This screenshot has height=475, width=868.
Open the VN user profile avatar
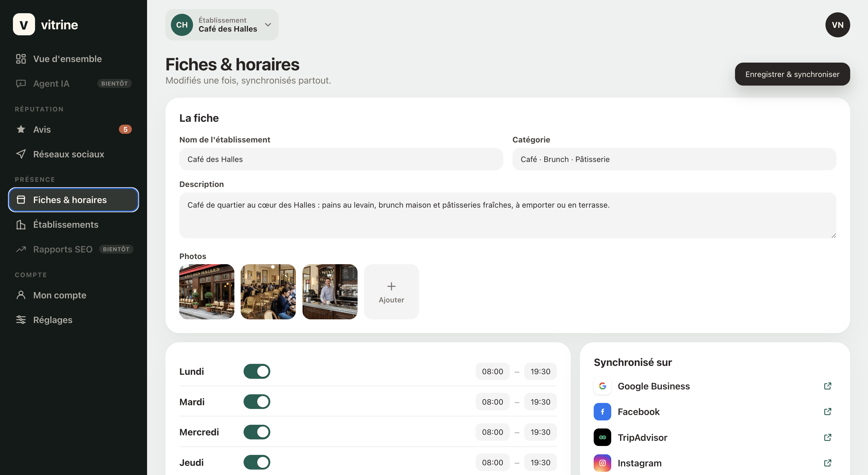837,25
